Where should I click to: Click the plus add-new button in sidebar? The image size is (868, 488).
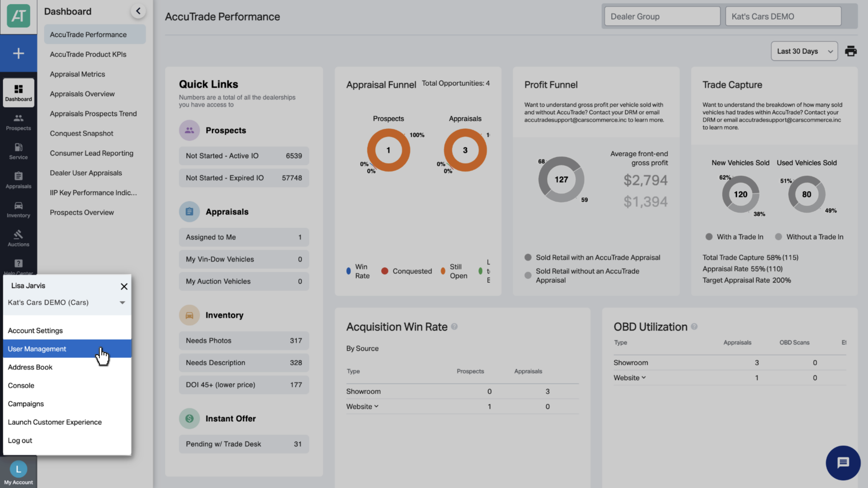coord(19,53)
